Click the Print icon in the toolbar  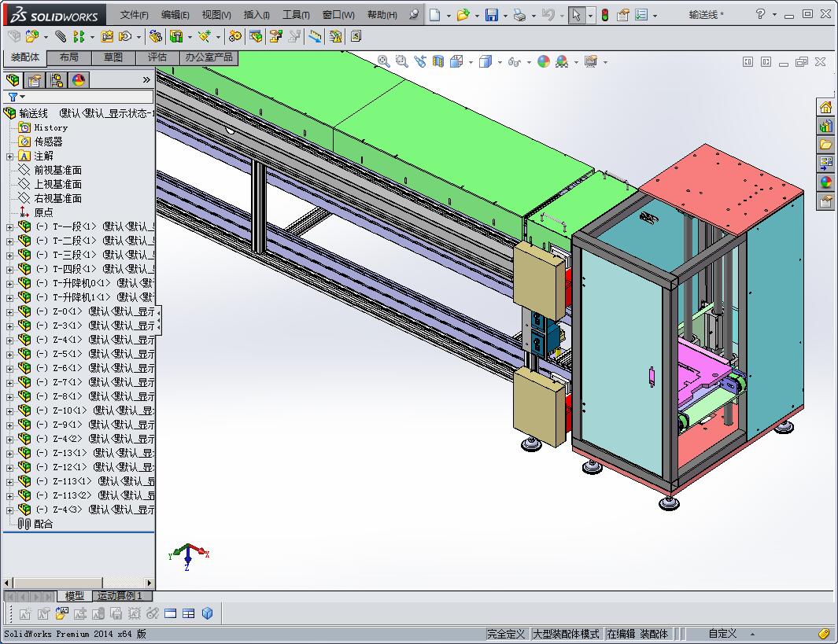519,15
